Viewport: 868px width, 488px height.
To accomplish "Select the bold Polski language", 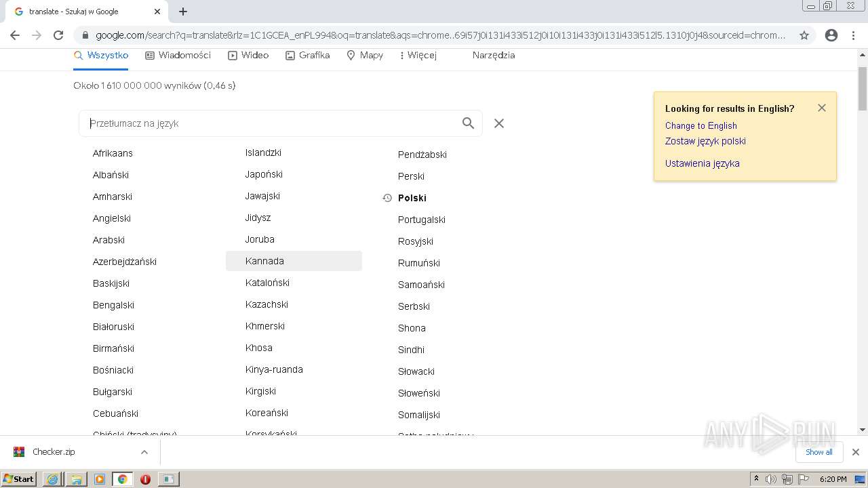I will click(x=412, y=198).
